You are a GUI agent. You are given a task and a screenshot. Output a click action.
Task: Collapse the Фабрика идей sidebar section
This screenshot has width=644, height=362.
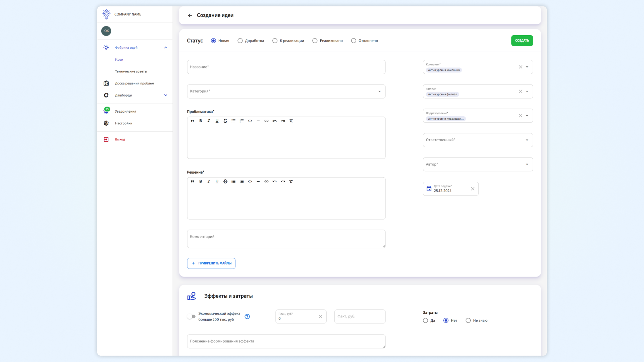pos(165,48)
